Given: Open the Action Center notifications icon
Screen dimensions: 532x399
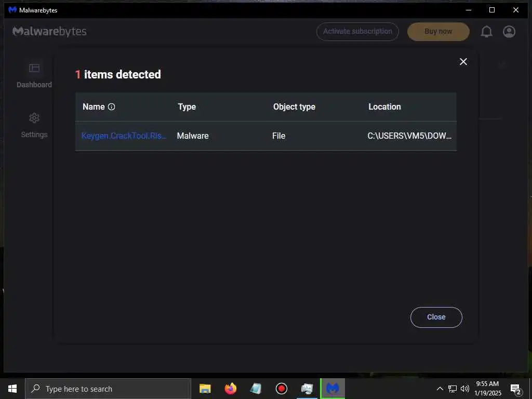Looking at the screenshot, I should pyautogui.click(x=515, y=389).
